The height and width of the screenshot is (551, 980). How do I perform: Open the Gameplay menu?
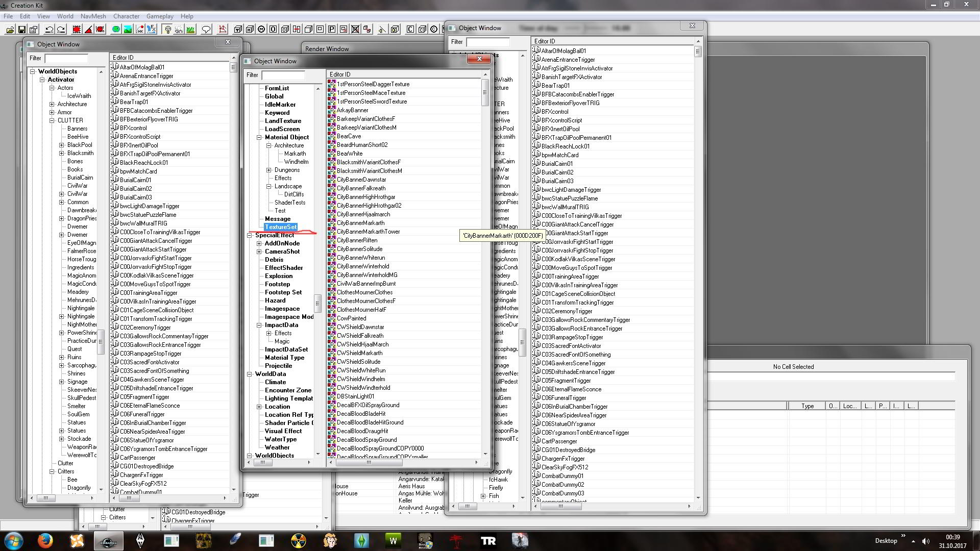click(160, 16)
